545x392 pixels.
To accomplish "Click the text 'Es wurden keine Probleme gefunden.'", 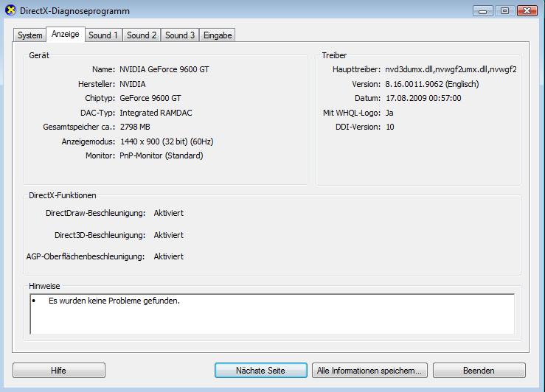I will pyautogui.click(x=114, y=301).
